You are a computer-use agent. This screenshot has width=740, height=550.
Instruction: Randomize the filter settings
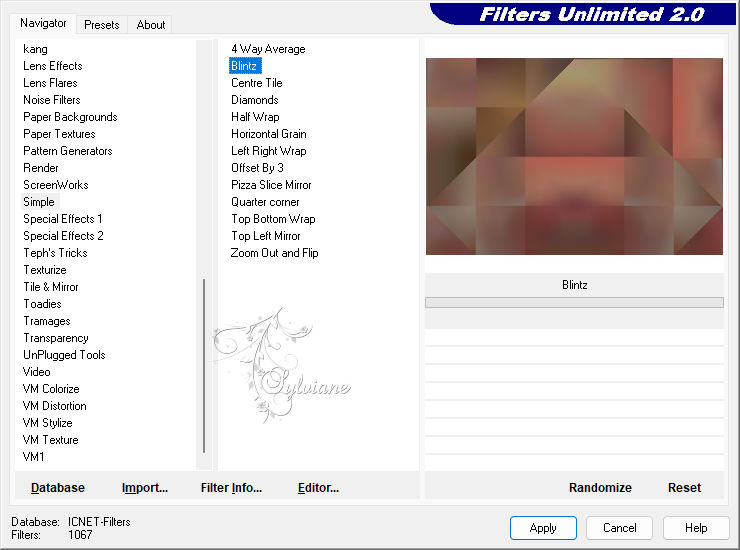600,487
